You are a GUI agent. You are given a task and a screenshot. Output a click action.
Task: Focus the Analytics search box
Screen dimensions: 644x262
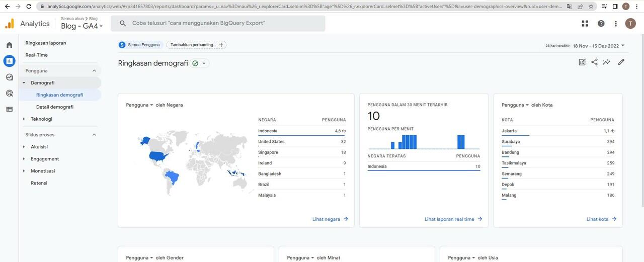(218, 24)
